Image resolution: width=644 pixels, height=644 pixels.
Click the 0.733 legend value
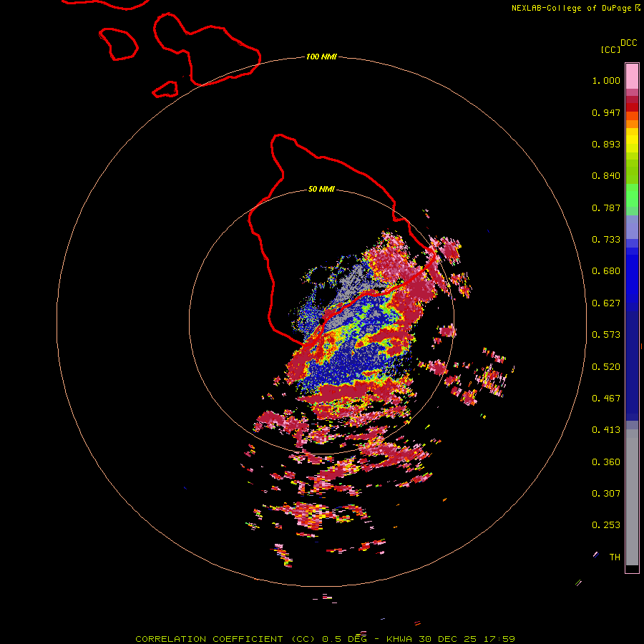pos(606,240)
